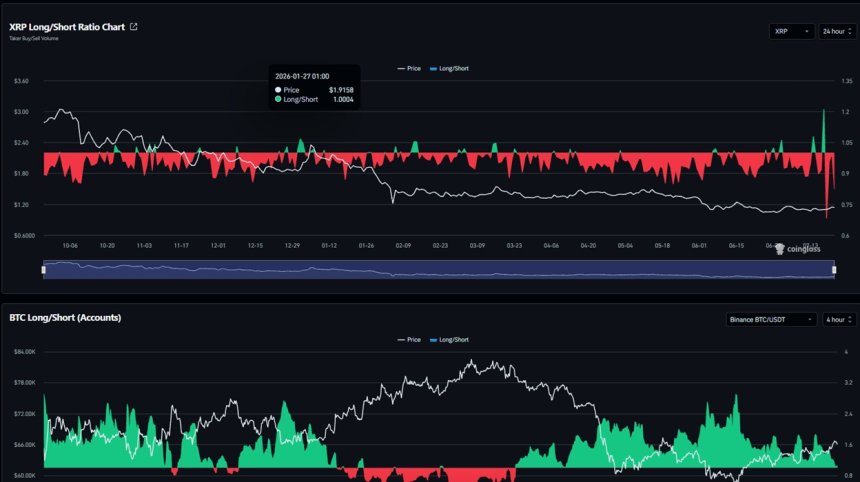The width and height of the screenshot is (860, 482).
Task: Click the 10-06 date label on XRP chart
Action: 70,246
